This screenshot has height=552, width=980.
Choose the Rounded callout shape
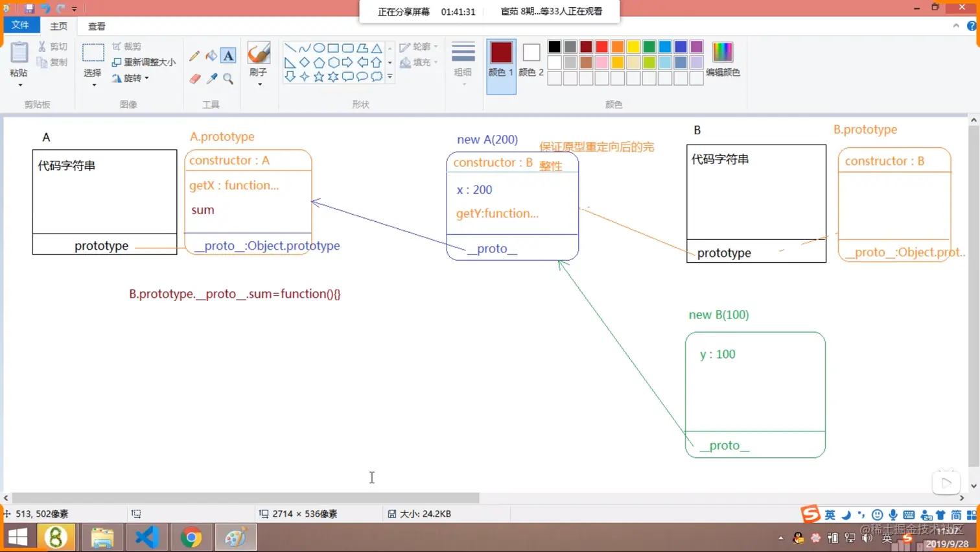[x=347, y=77]
